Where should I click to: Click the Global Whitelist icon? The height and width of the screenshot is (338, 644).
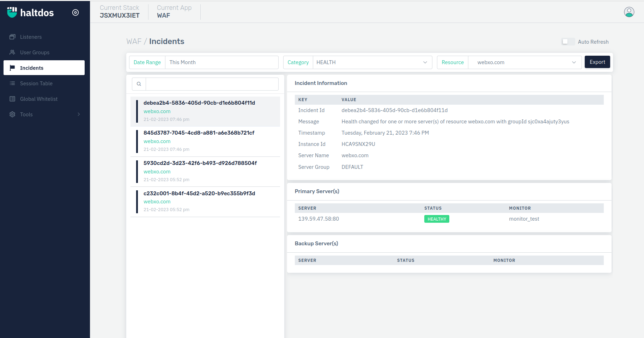pos(12,99)
